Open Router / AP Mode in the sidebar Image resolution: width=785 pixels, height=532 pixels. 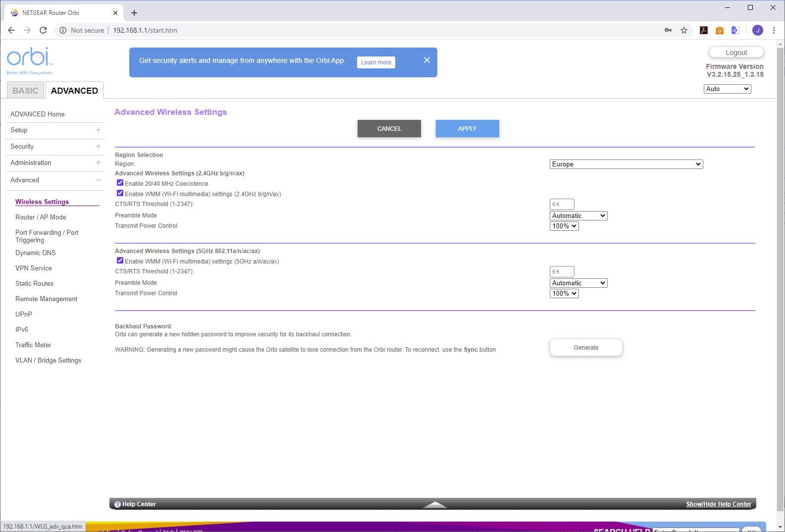pos(41,217)
